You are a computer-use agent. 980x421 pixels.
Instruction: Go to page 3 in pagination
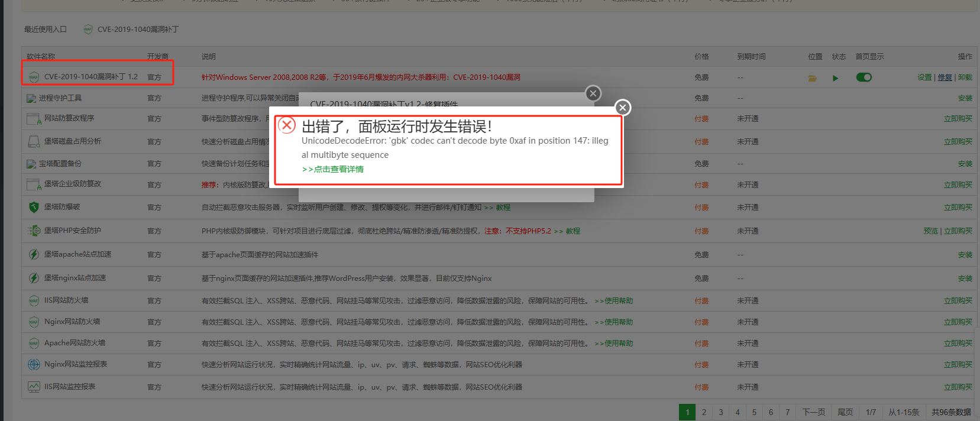[720, 412]
